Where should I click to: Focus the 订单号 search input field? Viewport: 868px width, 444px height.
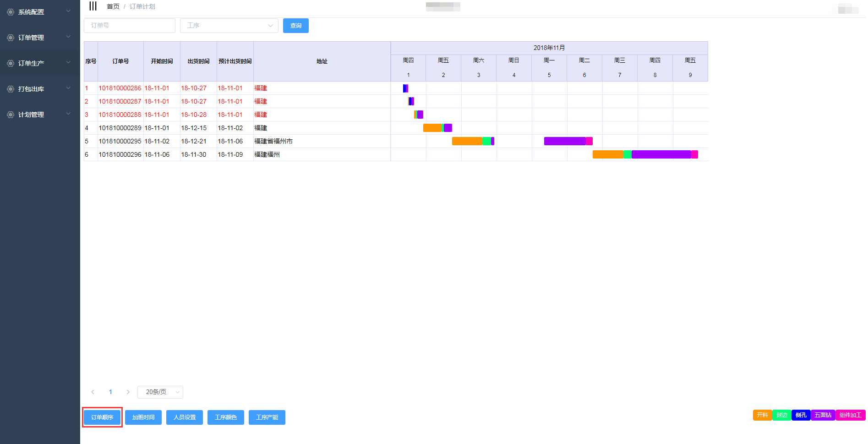130,26
